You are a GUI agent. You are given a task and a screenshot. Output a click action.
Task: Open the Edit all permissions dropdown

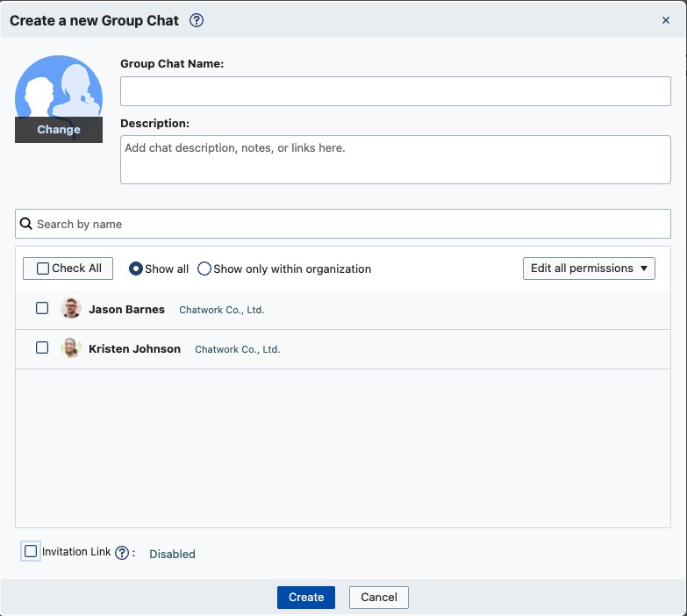point(588,269)
